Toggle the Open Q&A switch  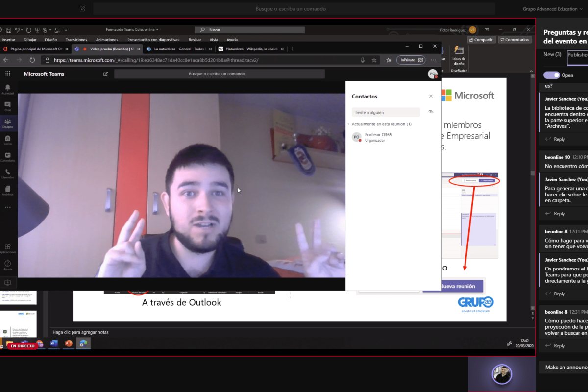tap(552, 75)
